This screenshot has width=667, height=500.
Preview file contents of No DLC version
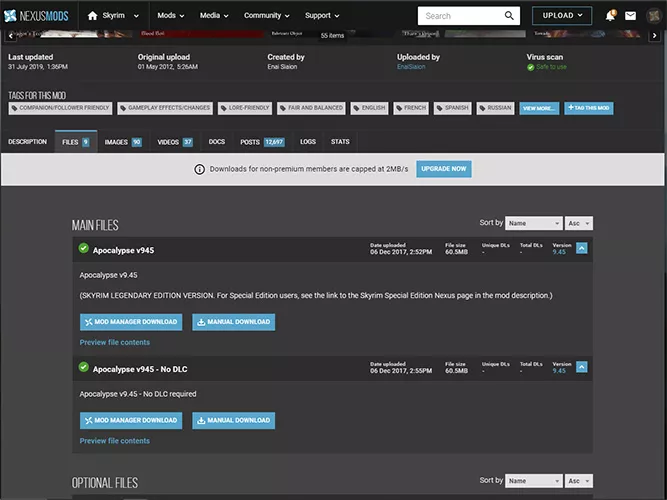pyautogui.click(x=114, y=441)
